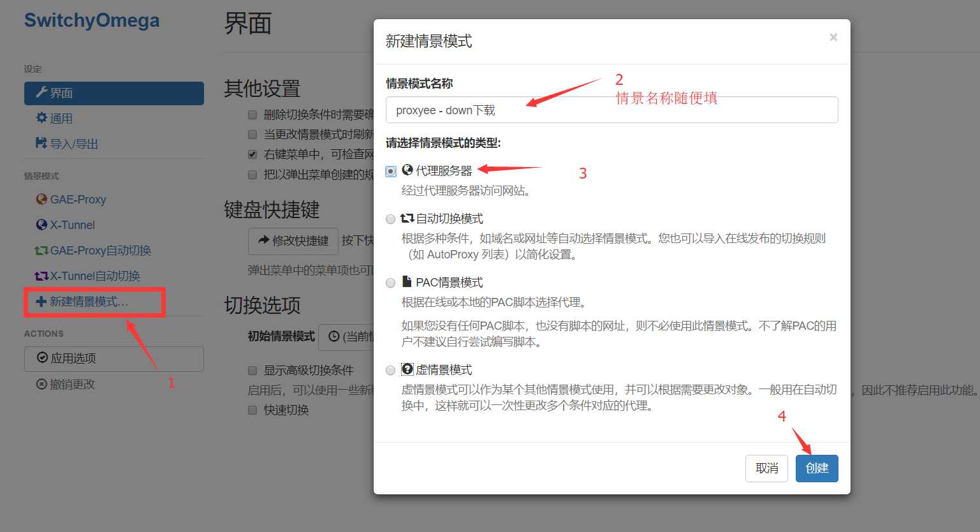
Task: Open the X-Tunnel自动切换 profile
Action: (114, 276)
